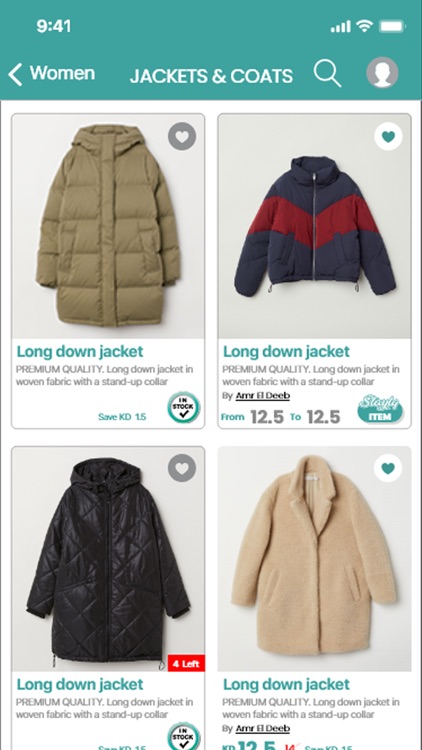The image size is (422, 750).
Task: Unfavorite the beige teddy coat
Action: [388, 468]
